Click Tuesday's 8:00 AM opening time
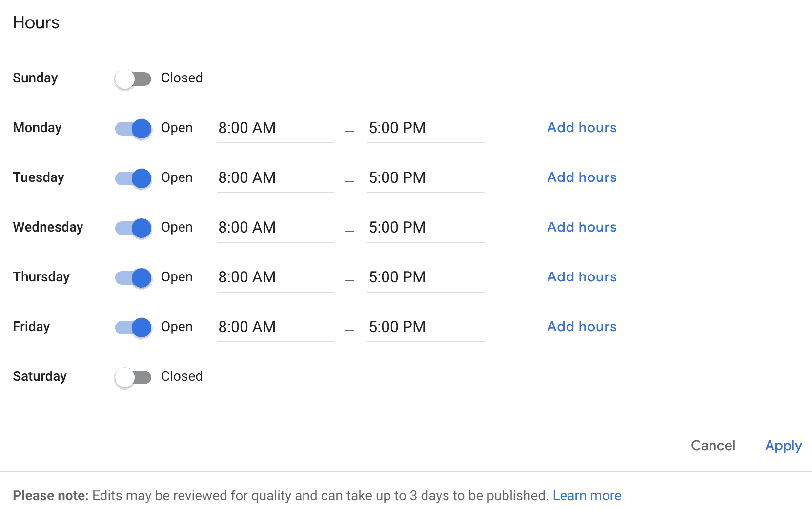Image resolution: width=812 pixels, height=510 pixels. click(x=275, y=178)
